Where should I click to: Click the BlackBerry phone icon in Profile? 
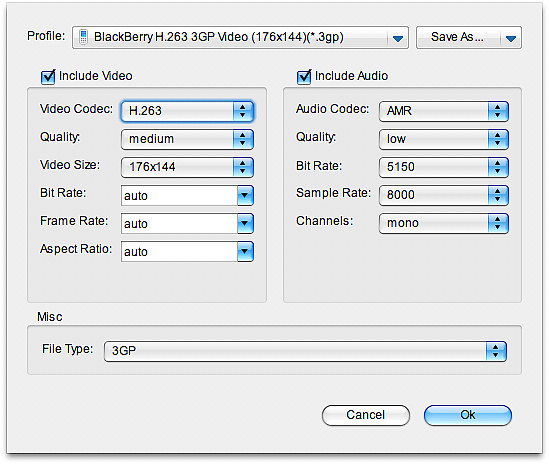83,37
